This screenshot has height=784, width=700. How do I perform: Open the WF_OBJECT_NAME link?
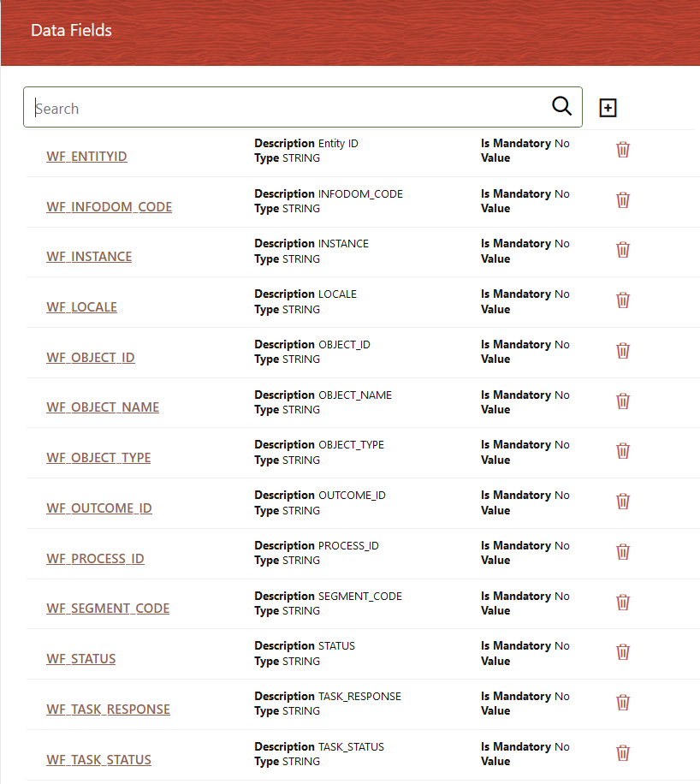pos(103,407)
